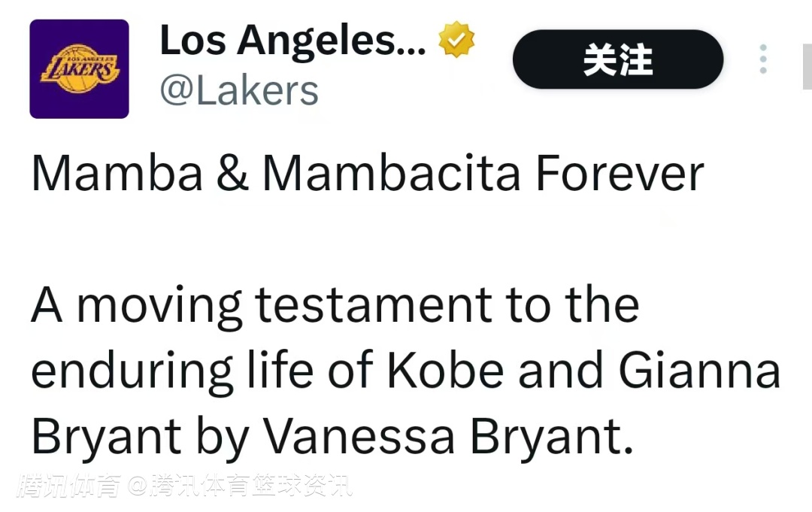Viewport: 812px width, 512px height.
Task: Click the word "Mambacita" in the headline
Action: (x=391, y=173)
